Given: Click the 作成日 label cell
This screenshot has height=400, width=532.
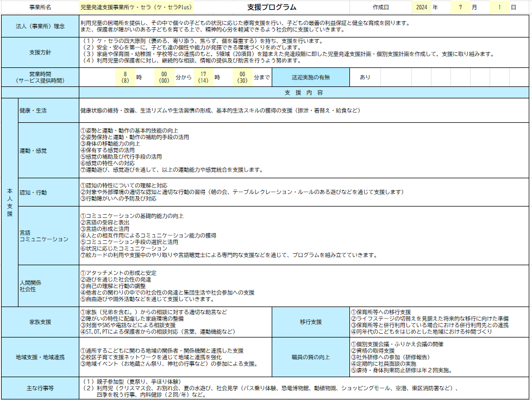Looking at the screenshot, I should [x=381, y=8].
